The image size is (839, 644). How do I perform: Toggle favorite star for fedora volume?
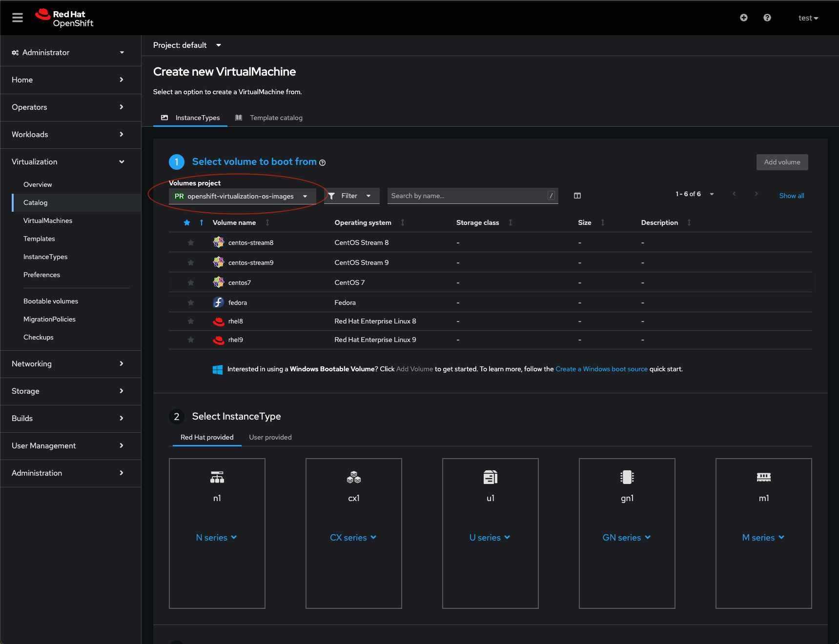191,302
